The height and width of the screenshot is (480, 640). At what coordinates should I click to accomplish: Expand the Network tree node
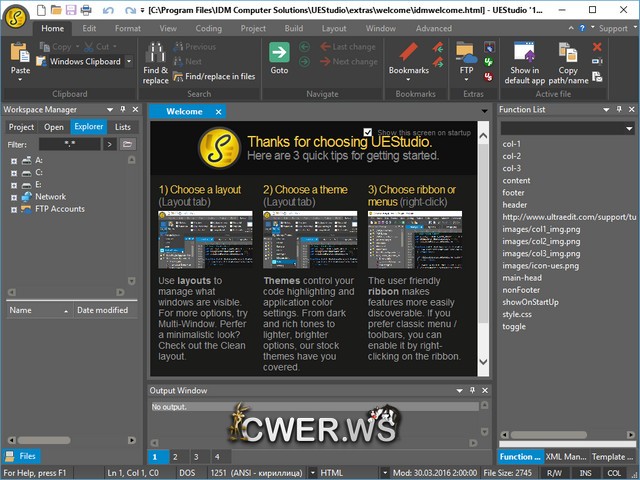(14, 198)
